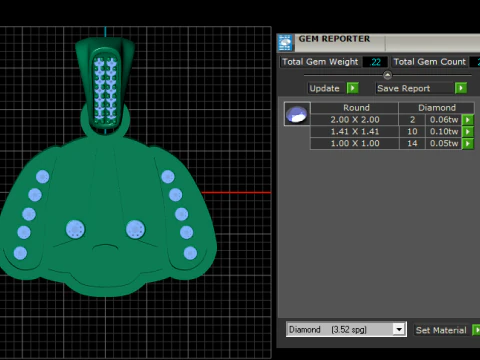The width and height of the screenshot is (480, 360).
Task: Click the Diamond column header
Action: tap(437, 108)
